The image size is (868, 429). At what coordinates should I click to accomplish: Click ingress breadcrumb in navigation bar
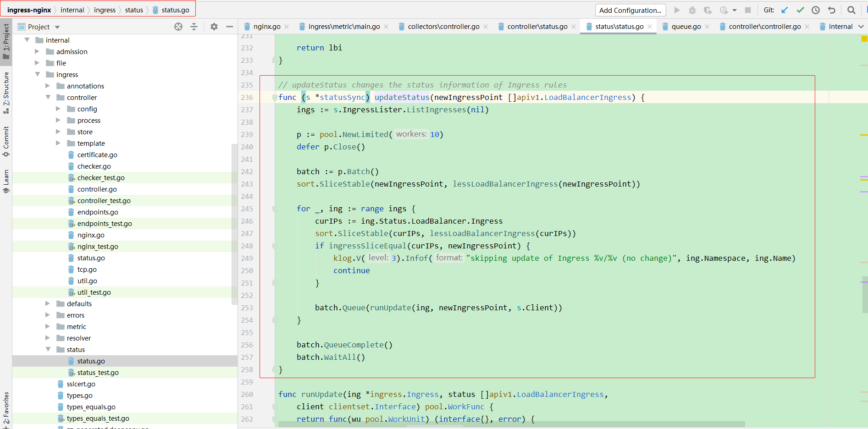tap(105, 10)
